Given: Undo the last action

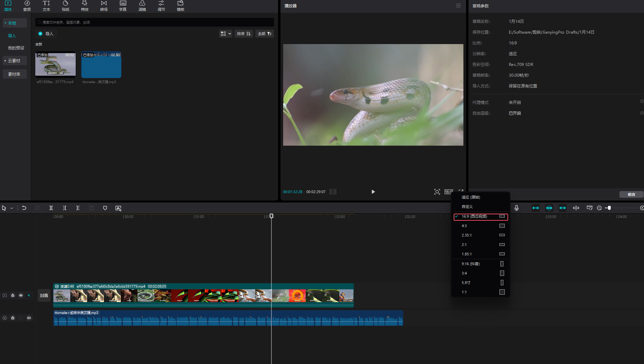Looking at the screenshot, I should [24, 208].
